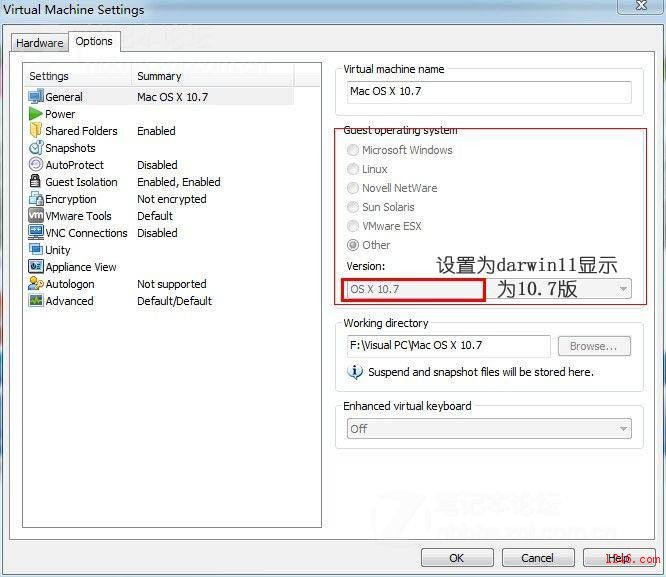Open the guest OS Version dropdown arrow
This screenshot has height=577, width=666.
click(x=623, y=289)
